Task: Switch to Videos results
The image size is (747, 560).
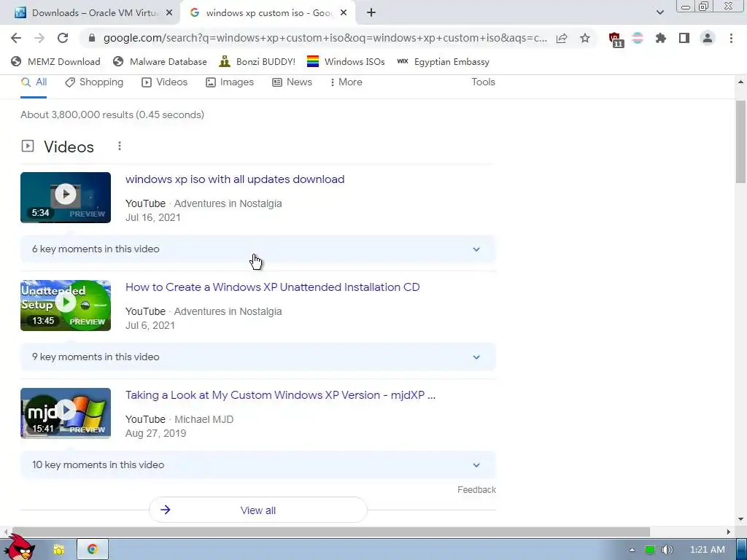Action: 165,82
